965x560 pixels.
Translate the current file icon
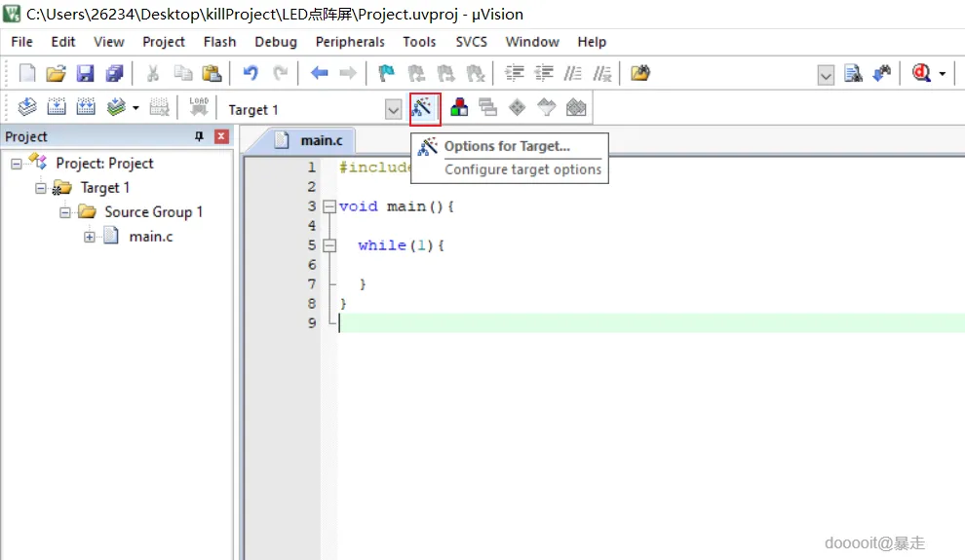pos(27,107)
